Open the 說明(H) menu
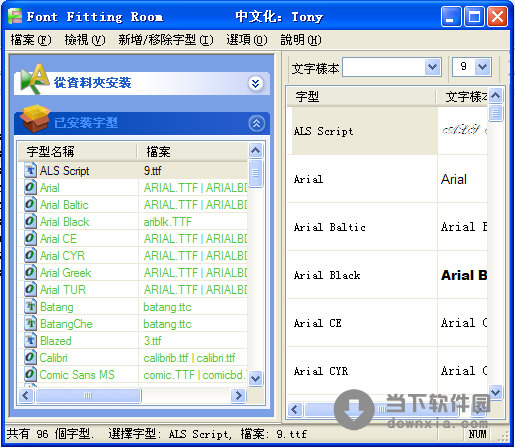The height and width of the screenshot is (448, 515). pos(301,40)
